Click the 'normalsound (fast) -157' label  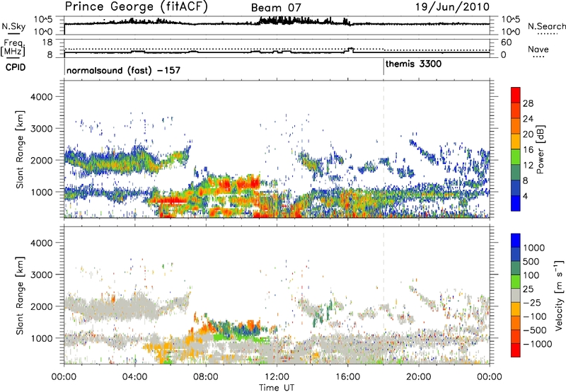pyautogui.click(x=123, y=70)
